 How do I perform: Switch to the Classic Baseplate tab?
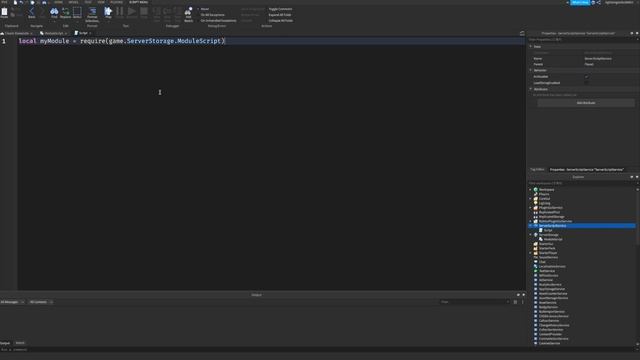(x=17, y=33)
